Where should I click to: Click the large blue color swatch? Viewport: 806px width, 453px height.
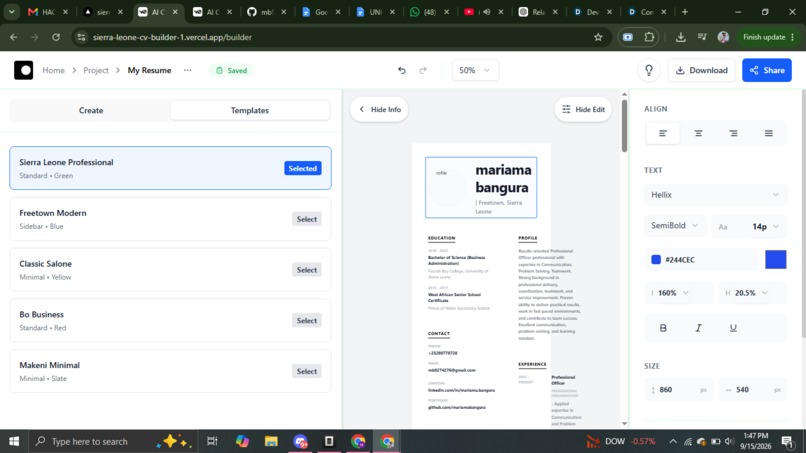(x=775, y=260)
